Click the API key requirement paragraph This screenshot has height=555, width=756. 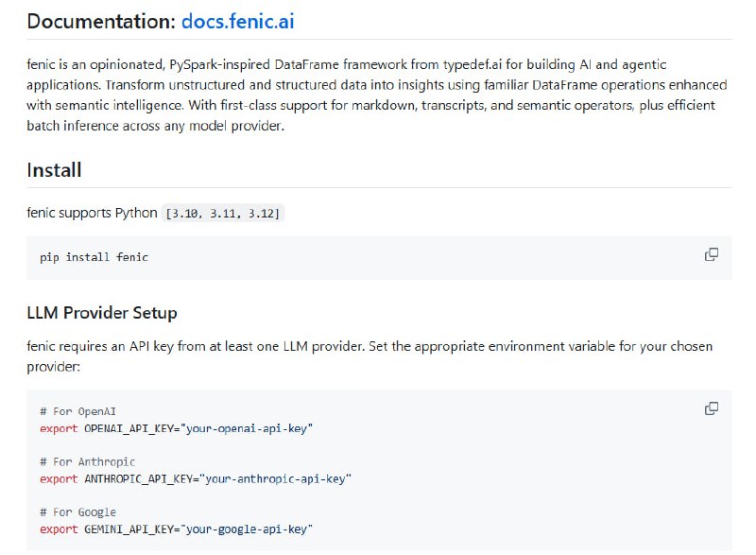(370, 356)
